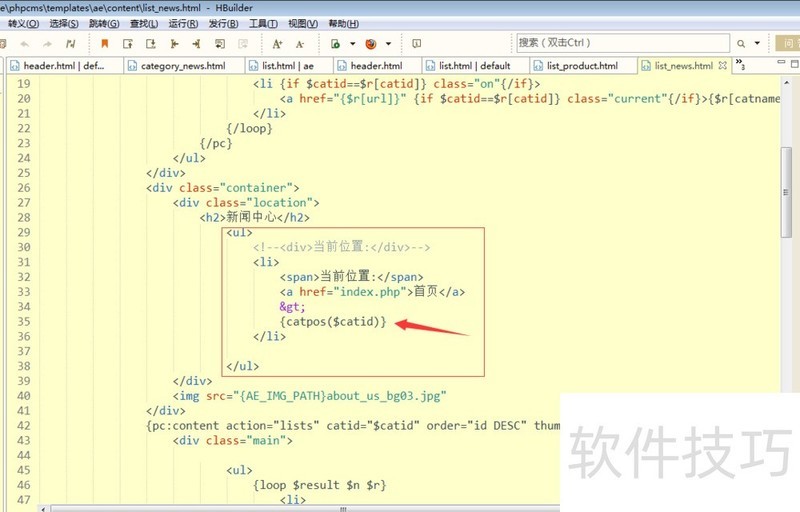The height and width of the screenshot is (512, 800).
Task: Increase editor font size with A+ icon
Action: [x=277, y=44]
